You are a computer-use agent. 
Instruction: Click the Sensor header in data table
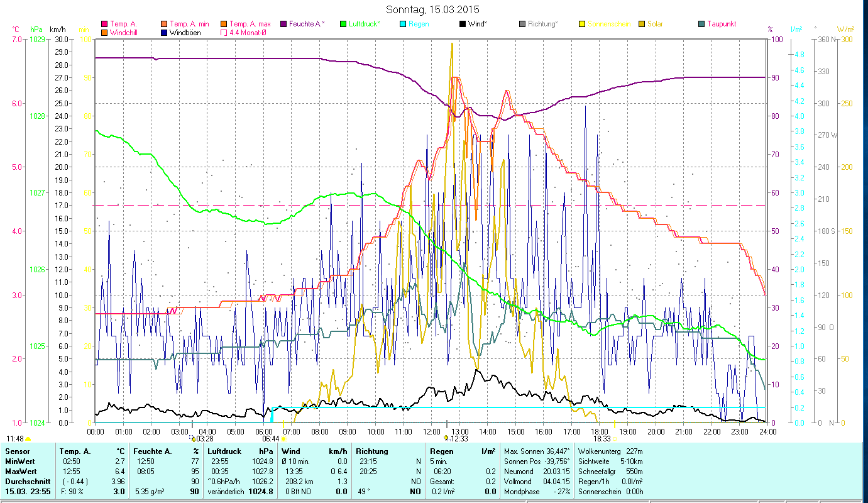[16, 451]
